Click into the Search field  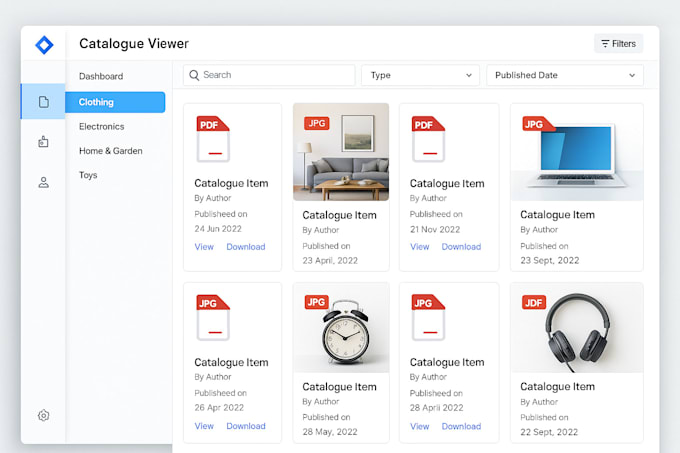pyautogui.click(x=269, y=75)
